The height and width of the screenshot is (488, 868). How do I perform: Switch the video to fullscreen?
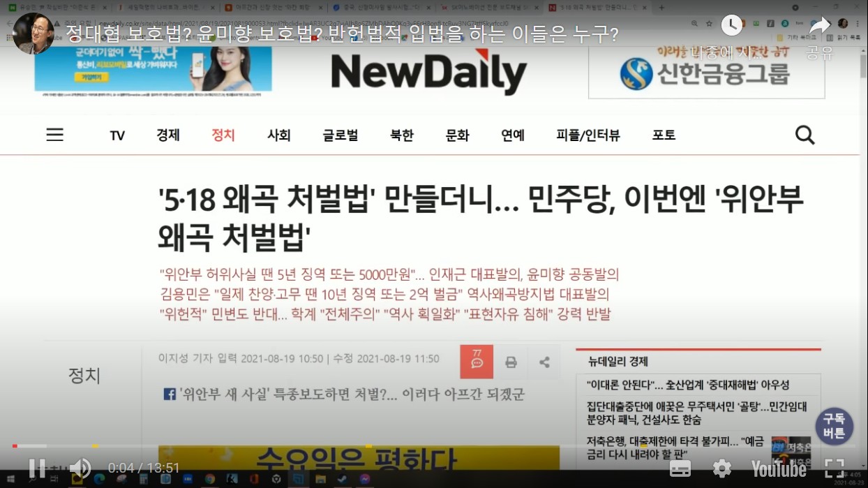coord(835,468)
